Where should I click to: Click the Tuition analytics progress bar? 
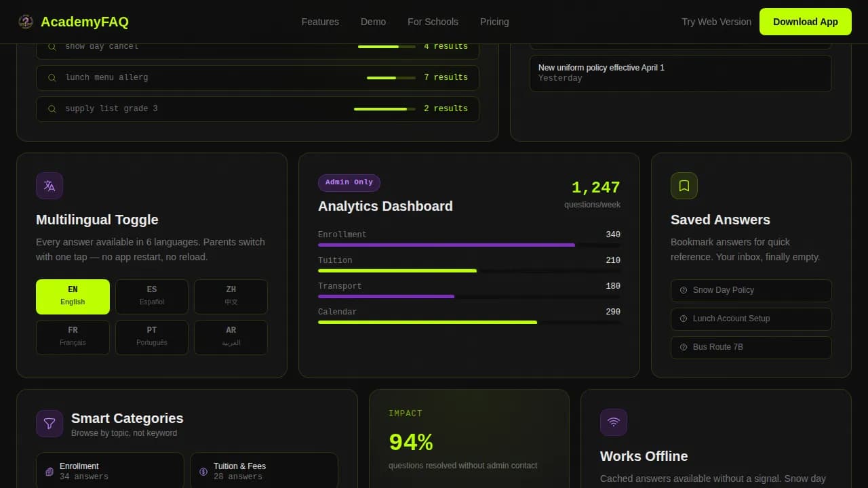pos(469,270)
